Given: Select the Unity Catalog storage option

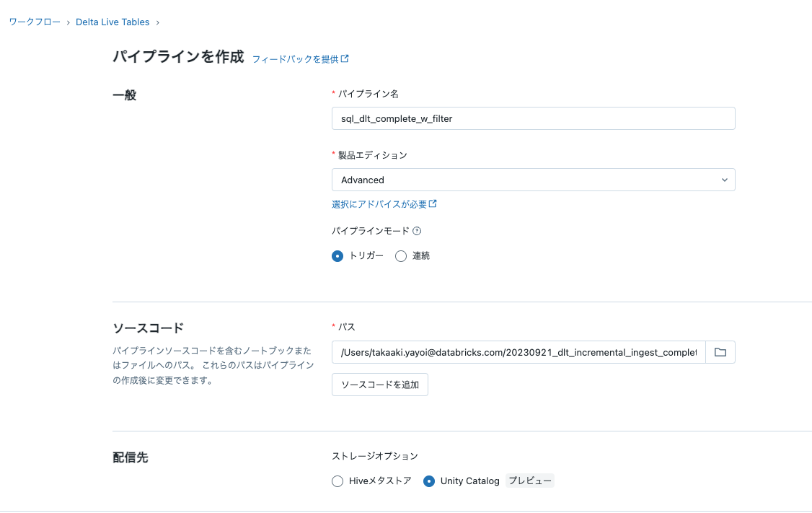Looking at the screenshot, I should tap(430, 481).
